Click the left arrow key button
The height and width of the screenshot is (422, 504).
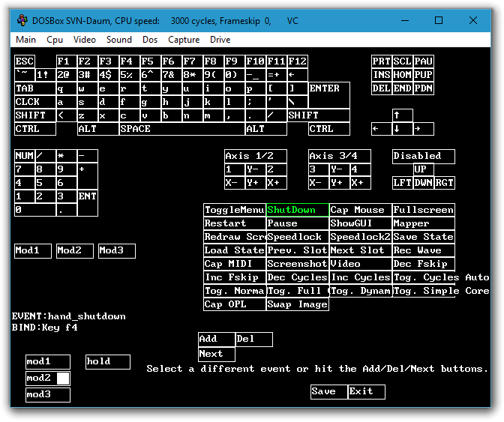[381, 129]
